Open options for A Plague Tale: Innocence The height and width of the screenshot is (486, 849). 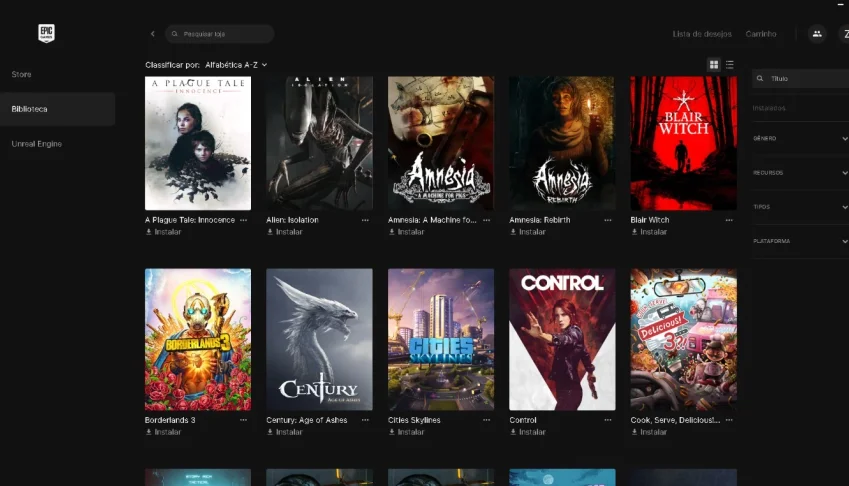click(244, 220)
